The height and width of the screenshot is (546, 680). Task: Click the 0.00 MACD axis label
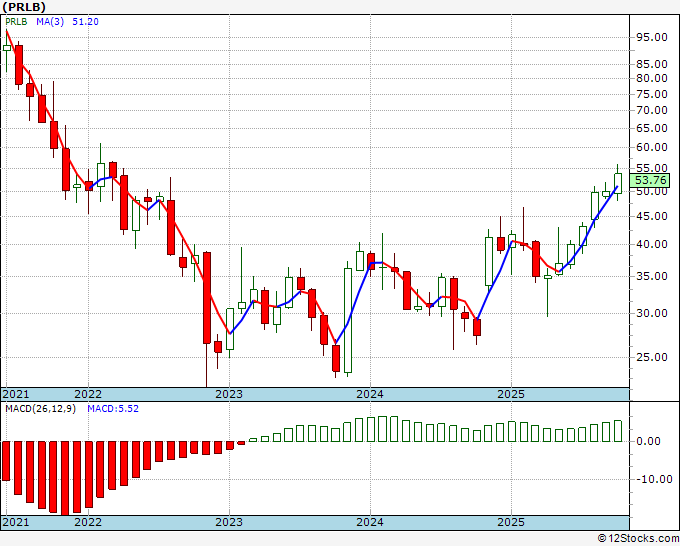coord(648,441)
